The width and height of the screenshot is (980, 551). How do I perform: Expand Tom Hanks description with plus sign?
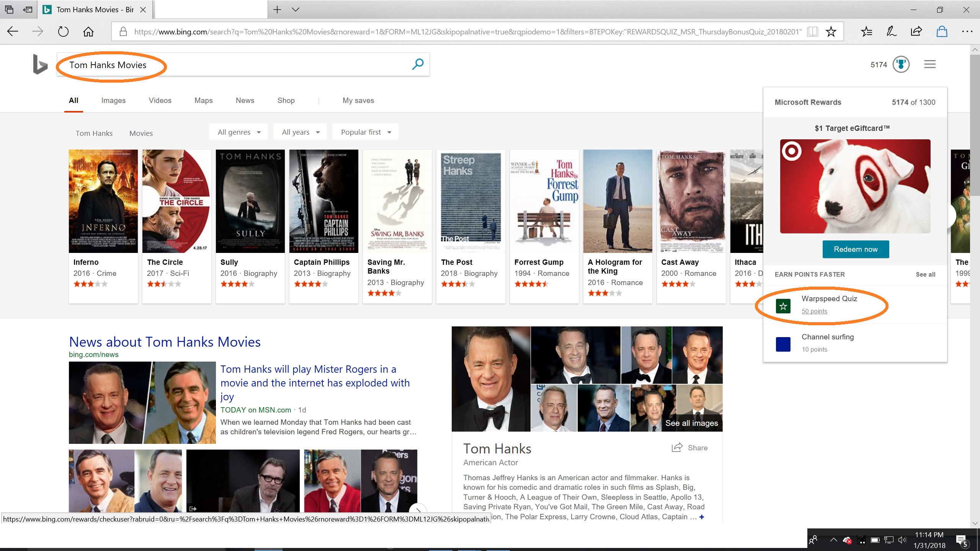tap(701, 517)
